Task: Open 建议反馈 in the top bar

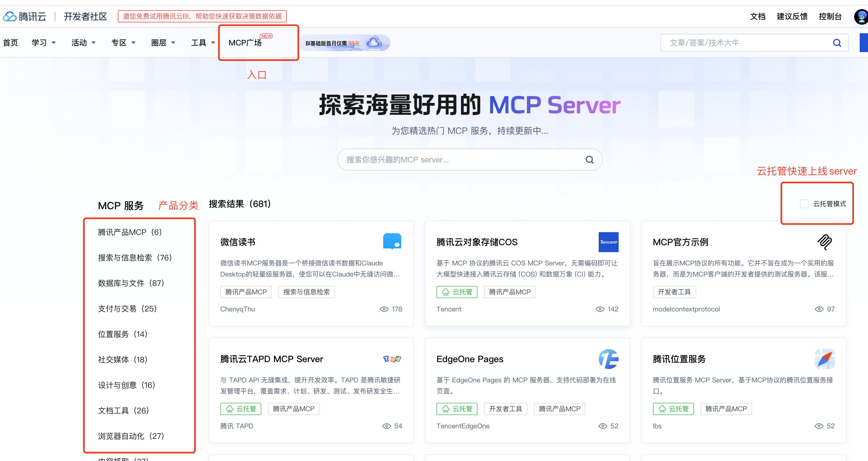Action: click(792, 17)
